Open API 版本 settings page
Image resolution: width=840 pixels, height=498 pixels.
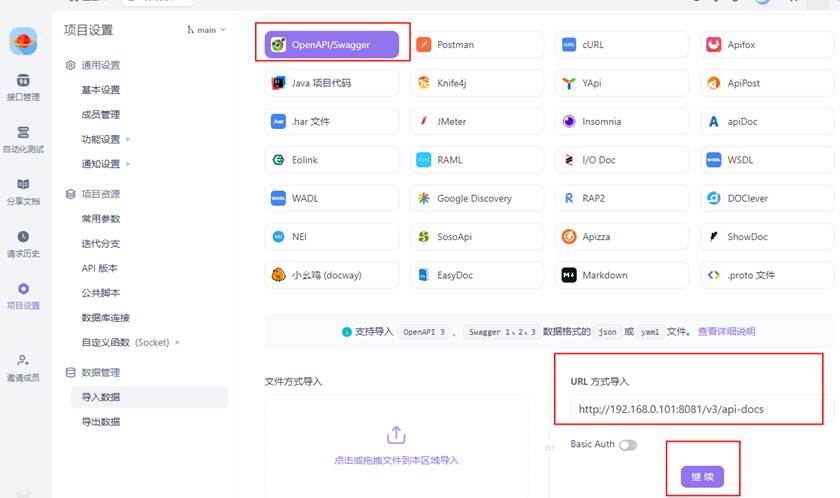(x=100, y=268)
